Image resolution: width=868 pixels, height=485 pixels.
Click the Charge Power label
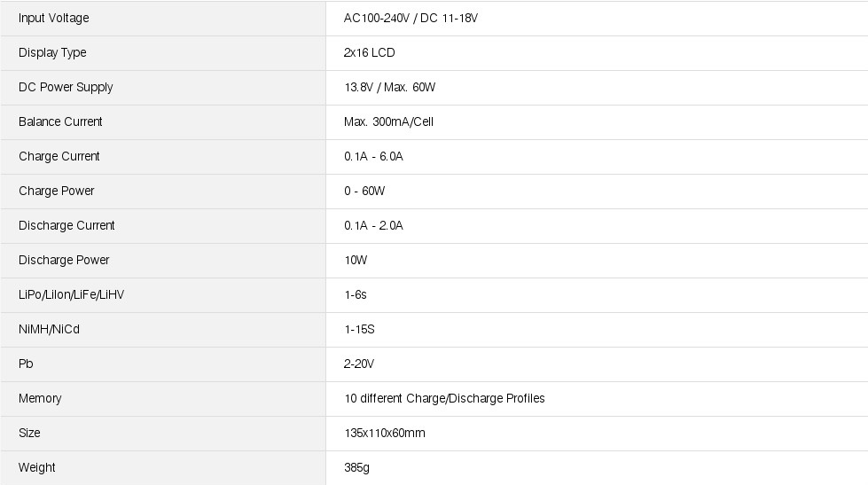coord(56,191)
